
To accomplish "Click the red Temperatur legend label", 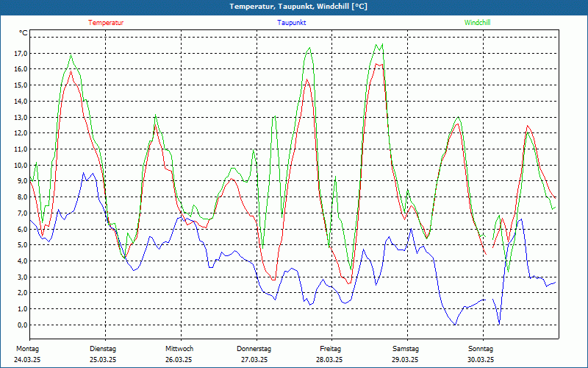I will (106, 23).
